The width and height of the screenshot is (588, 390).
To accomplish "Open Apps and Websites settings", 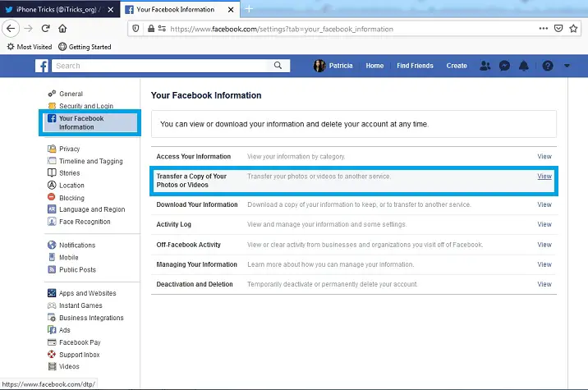I will (x=87, y=293).
